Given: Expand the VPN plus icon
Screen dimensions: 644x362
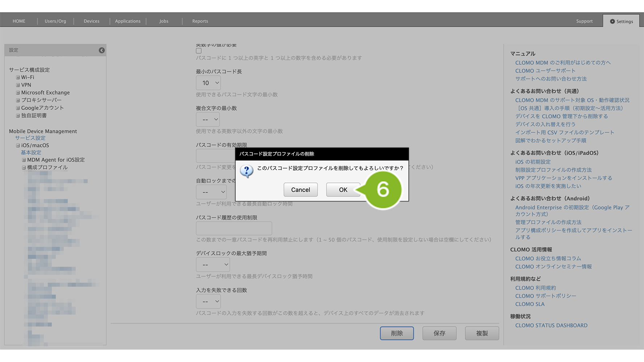Looking at the screenshot, I should tap(18, 85).
